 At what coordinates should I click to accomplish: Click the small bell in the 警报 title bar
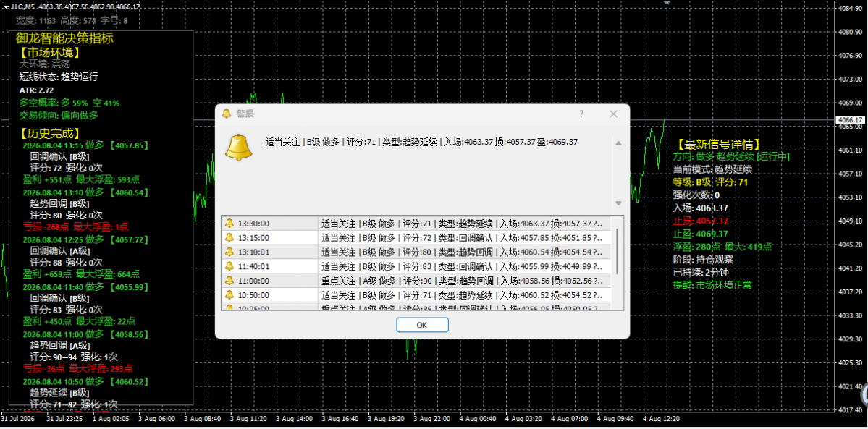(226, 114)
